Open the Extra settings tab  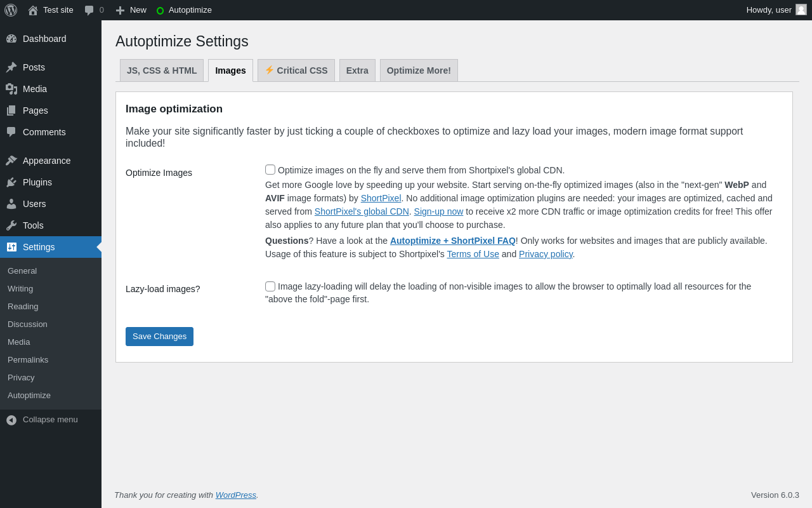pyautogui.click(x=357, y=70)
